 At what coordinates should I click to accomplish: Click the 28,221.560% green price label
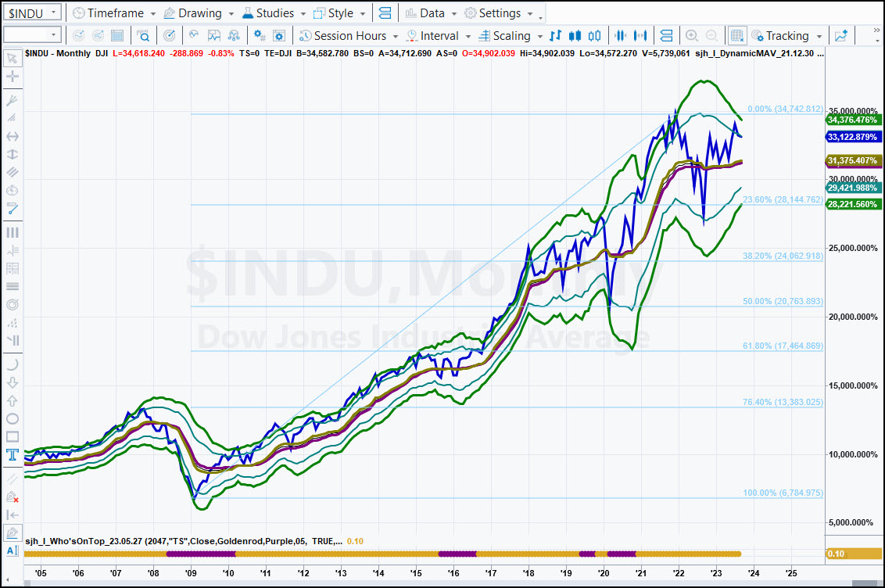point(853,204)
